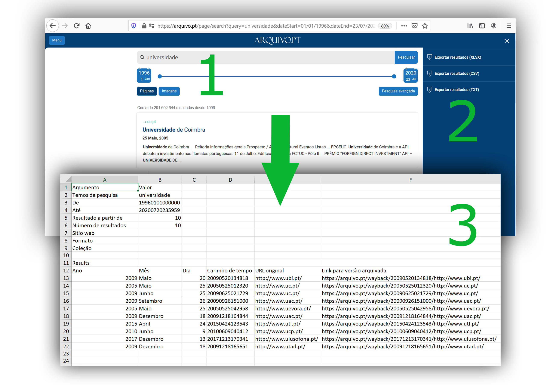Click the Setembro month cell

pyautogui.click(x=160, y=301)
